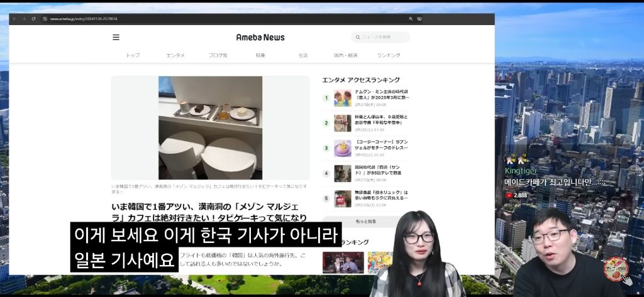Image resolution: width=644 pixels, height=297 pixels.
Task: Expand the ranking with もっと見る button
Action: tap(365, 222)
